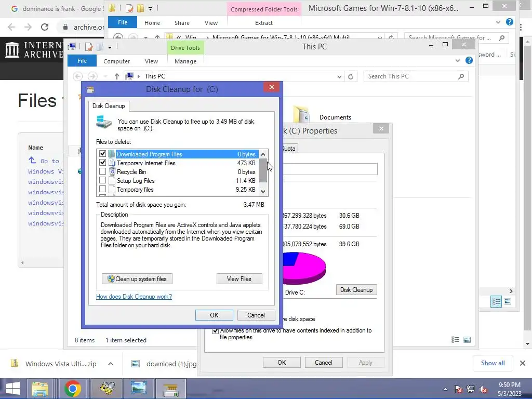Click Action Center flag tray icon

458,389
